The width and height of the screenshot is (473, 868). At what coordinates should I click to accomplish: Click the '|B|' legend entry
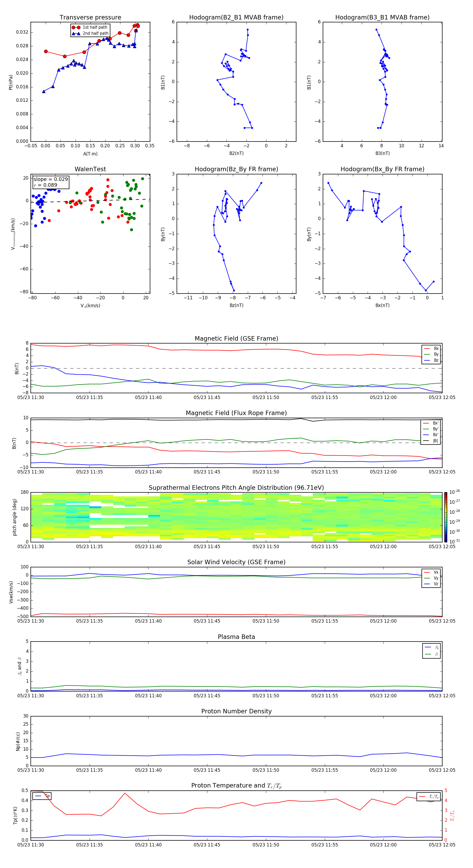pyautogui.click(x=431, y=441)
